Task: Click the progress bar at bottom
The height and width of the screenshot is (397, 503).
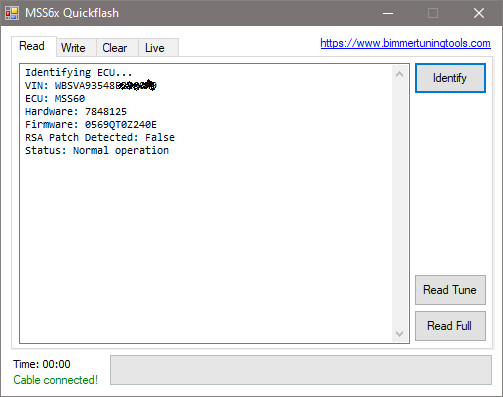Action: (x=301, y=370)
